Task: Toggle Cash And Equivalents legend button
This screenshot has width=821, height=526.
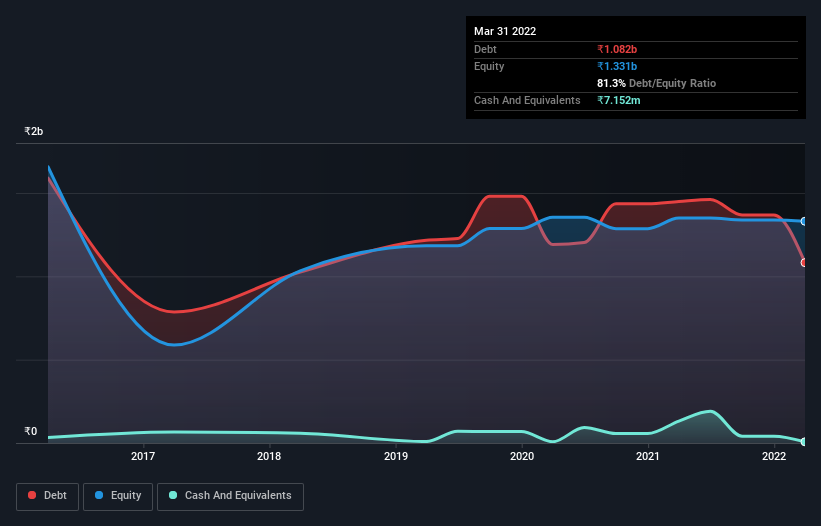Action: click(x=230, y=496)
